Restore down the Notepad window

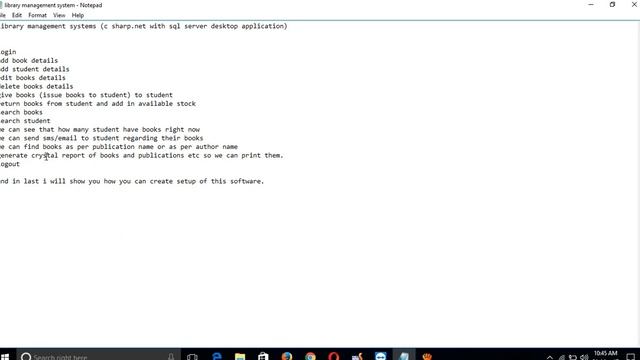point(612,4)
